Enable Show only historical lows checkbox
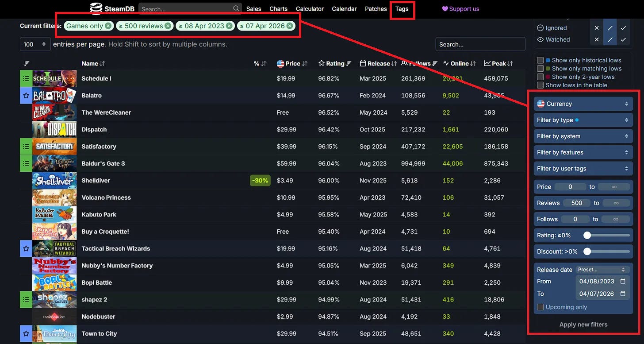 540,60
